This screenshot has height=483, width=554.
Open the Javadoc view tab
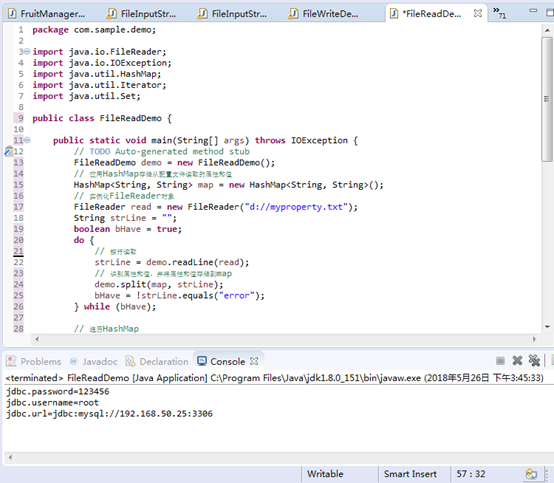(x=94, y=361)
